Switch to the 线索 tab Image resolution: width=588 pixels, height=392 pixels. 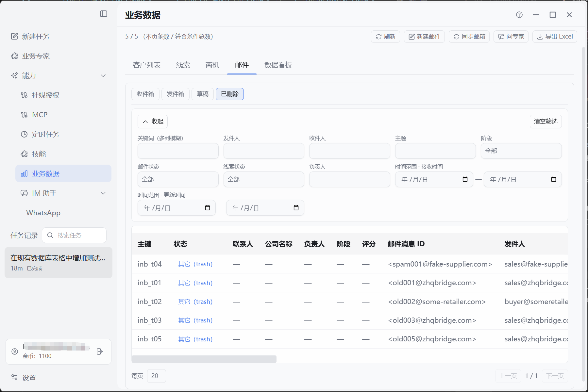183,65
